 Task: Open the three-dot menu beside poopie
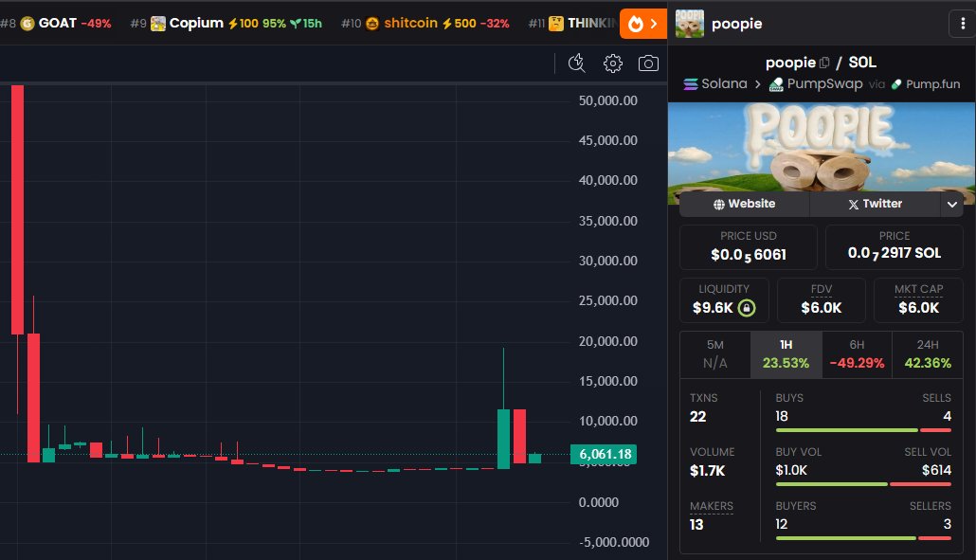[x=963, y=24]
